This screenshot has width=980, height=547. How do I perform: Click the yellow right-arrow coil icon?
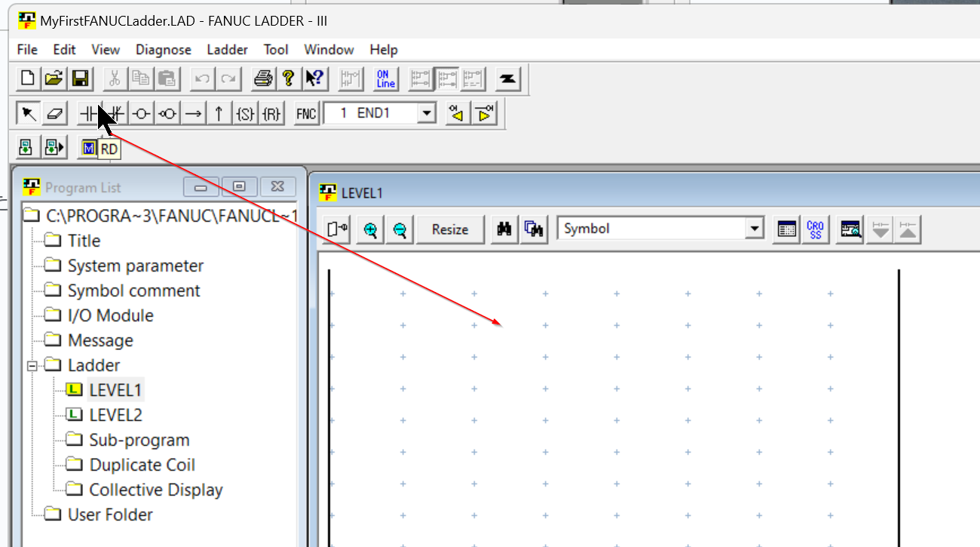(x=483, y=113)
